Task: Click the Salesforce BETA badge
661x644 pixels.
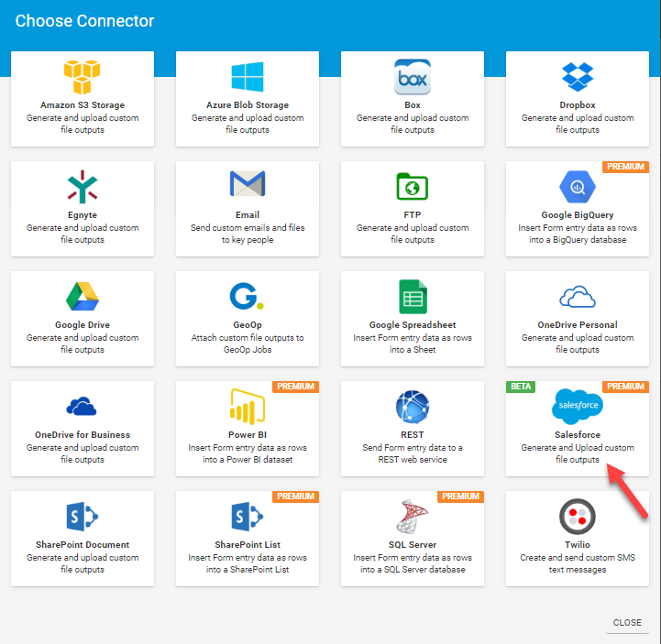Action: tap(521, 387)
